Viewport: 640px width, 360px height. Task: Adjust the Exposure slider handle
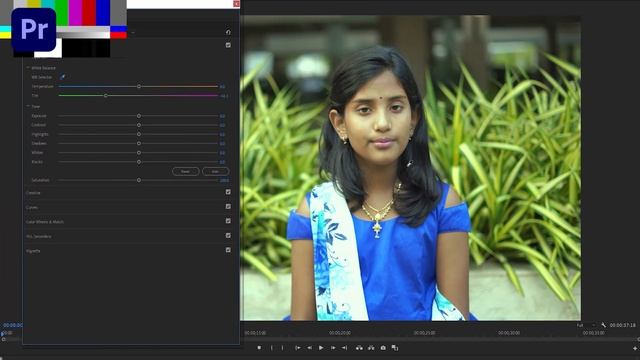click(139, 116)
